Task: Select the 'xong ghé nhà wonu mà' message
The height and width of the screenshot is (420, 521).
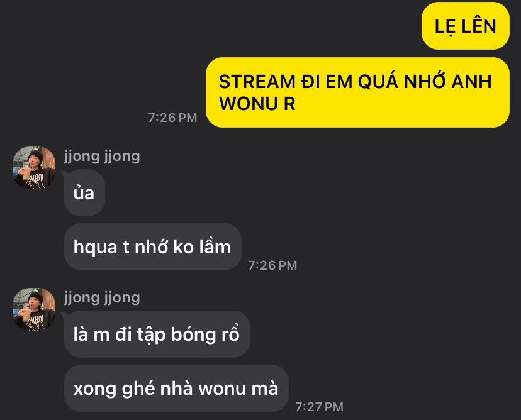Action: point(176,389)
